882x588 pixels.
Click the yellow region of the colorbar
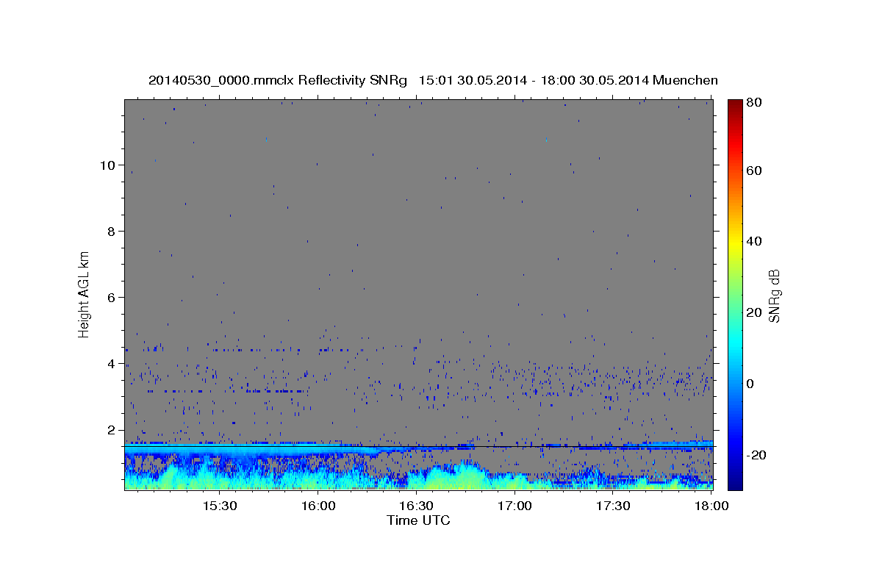(734, 241)
